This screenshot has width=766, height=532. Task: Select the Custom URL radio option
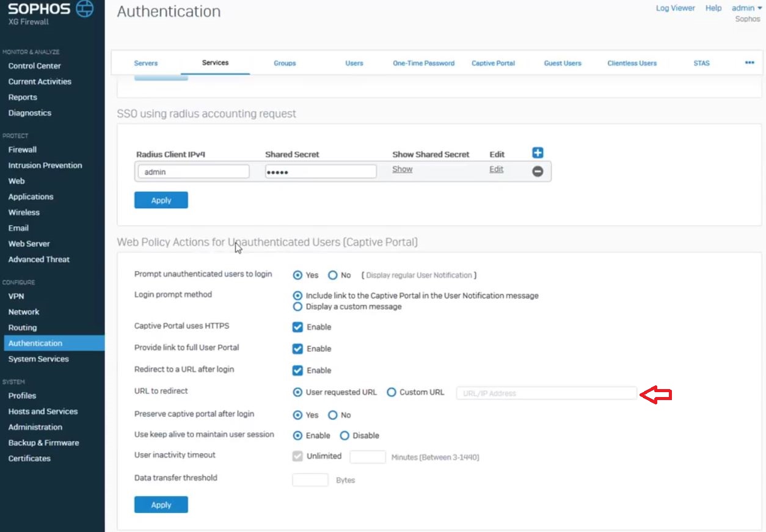point(391,392)
